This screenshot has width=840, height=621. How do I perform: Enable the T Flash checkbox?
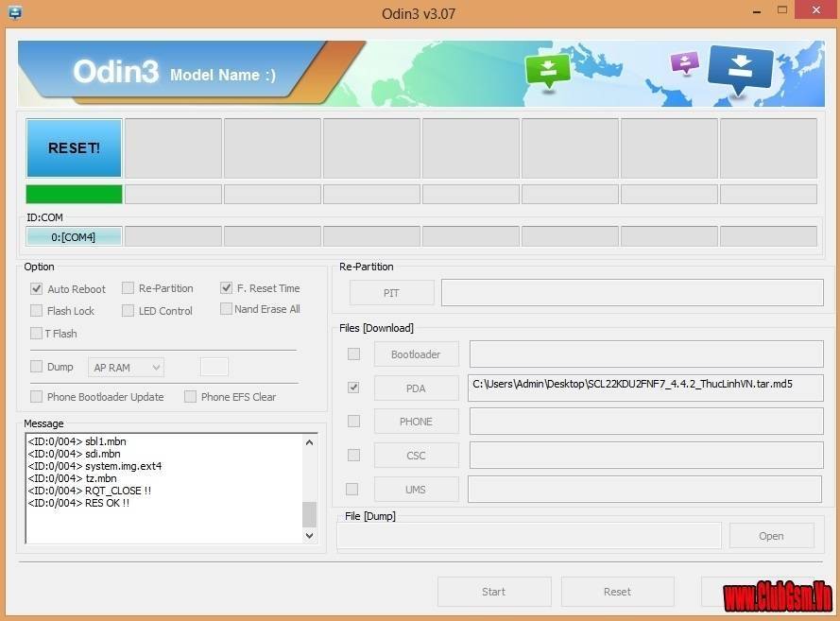coord(37,334)
